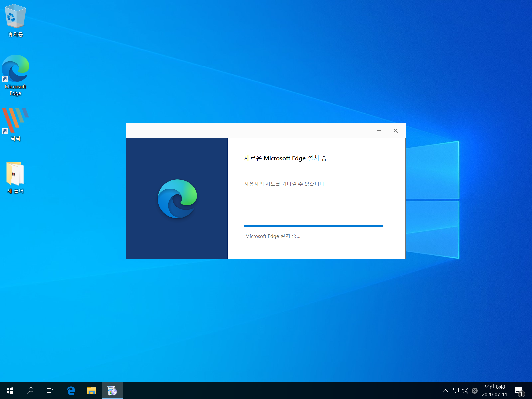Screen dimensions: 532x399
Task: Open taskbar search magnifier
Action: click(x=30, y=391)
